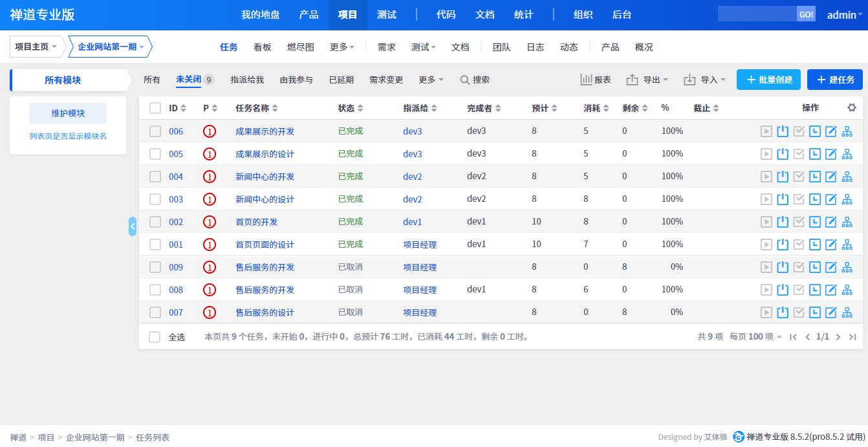This screenshot has width=868, height=447.
Task: Tick the checkbox for task 001
Action: click(155, 245)
